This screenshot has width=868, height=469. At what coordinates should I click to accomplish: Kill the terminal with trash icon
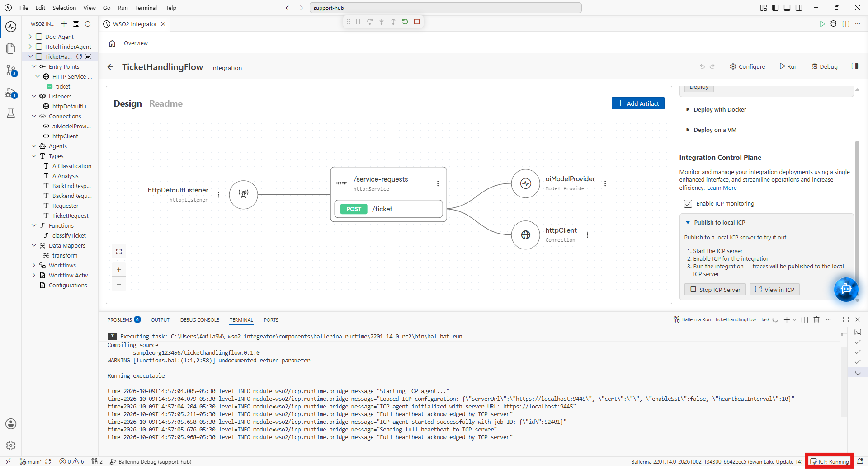[816, 320]
